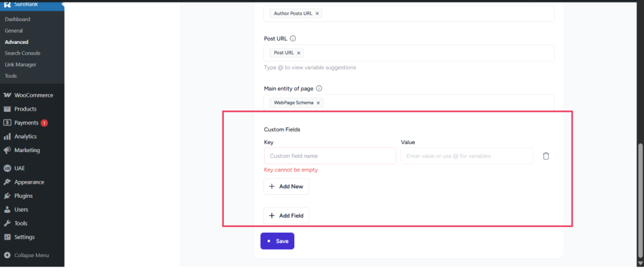Click the Payments notification badge
Image resolution: width=644 pixels, height=274 pixels.
(45, 123)
